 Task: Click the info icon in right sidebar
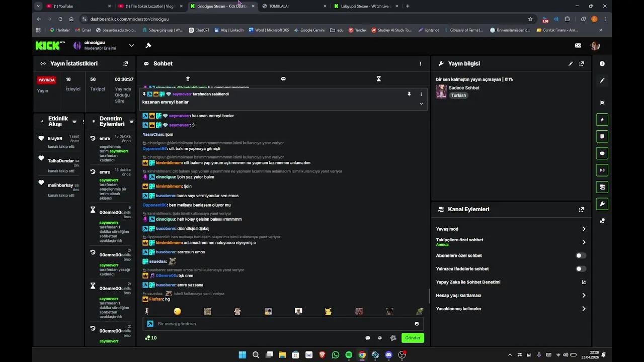[x=602, y=64]
